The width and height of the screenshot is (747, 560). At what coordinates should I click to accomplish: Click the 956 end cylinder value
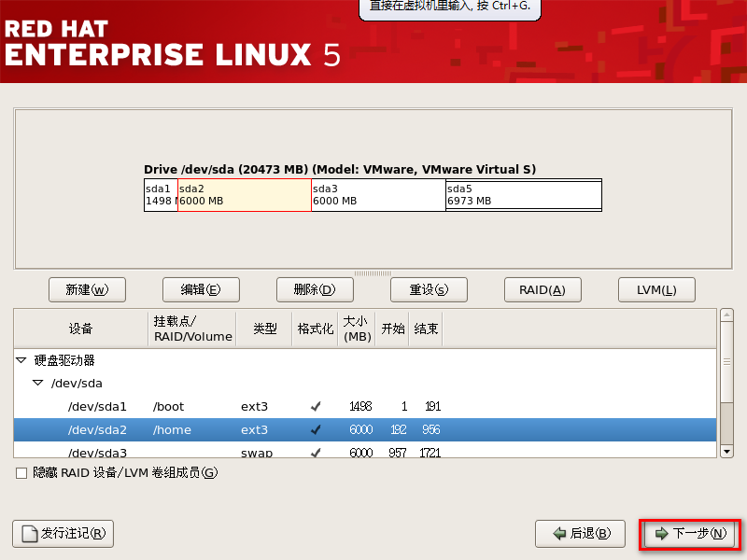pyautogui.click(x=431, y=429)
